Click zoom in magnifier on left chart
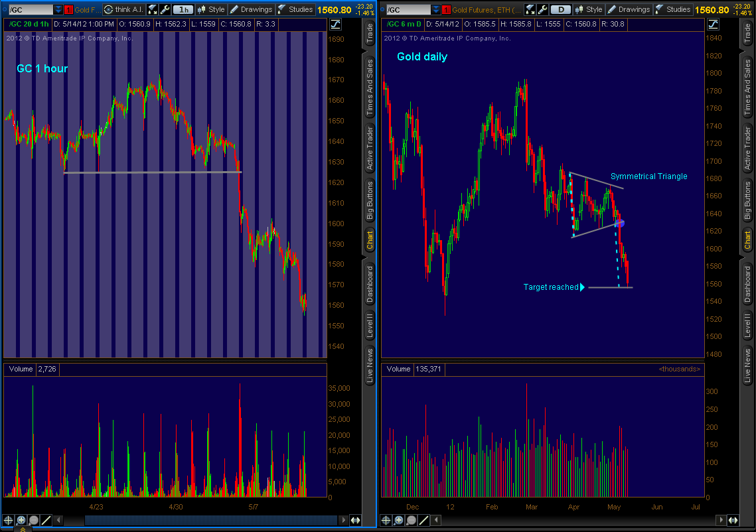Screen dimensions: 756x532 click(21, 520)
